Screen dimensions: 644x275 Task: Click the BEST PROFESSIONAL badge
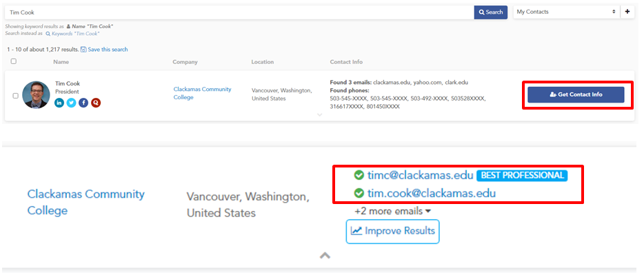pos(522,176)
